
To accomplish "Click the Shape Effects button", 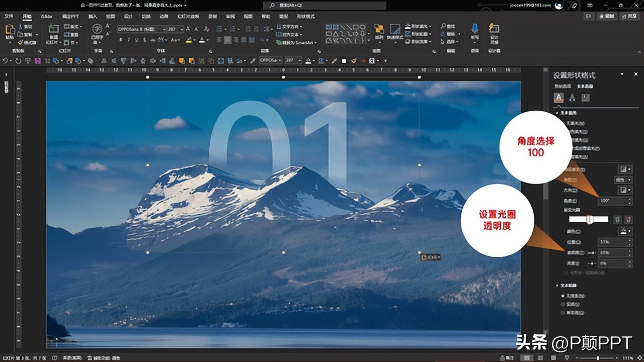I will click(419, 41).
